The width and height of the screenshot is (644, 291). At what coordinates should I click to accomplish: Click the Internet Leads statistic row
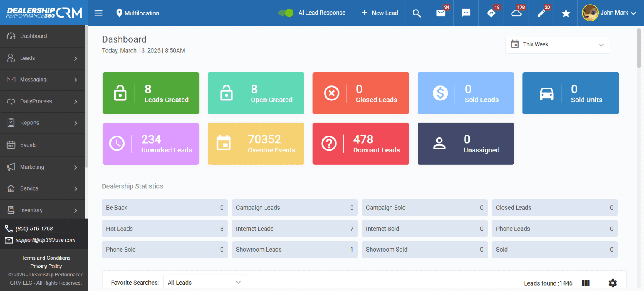pos(295,229)
